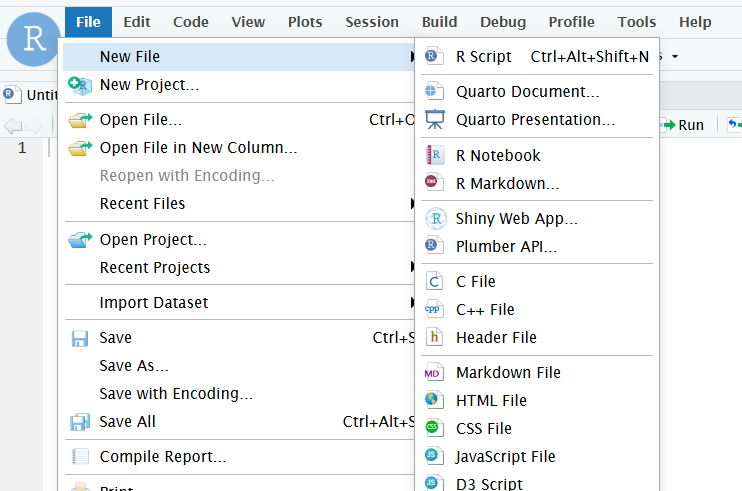
Task: Choose the R Notebook icon
Action: (433, 155)
